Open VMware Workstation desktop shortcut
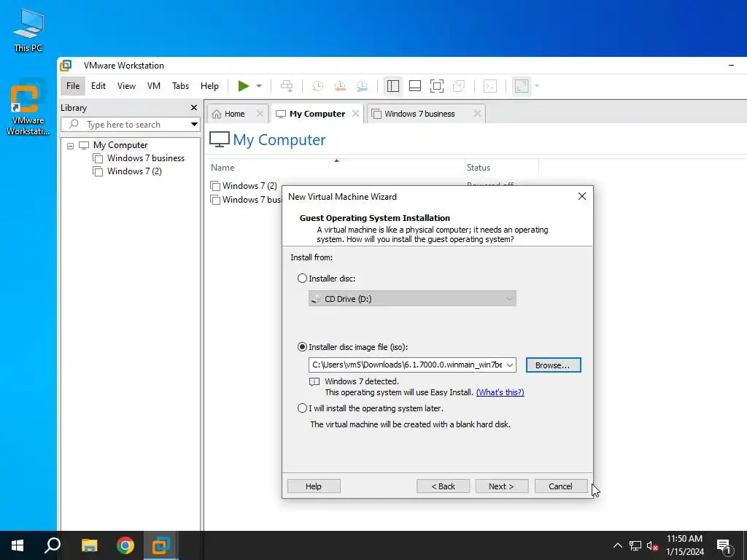This screenshot has height=560, width=747. tap(28, 108)
